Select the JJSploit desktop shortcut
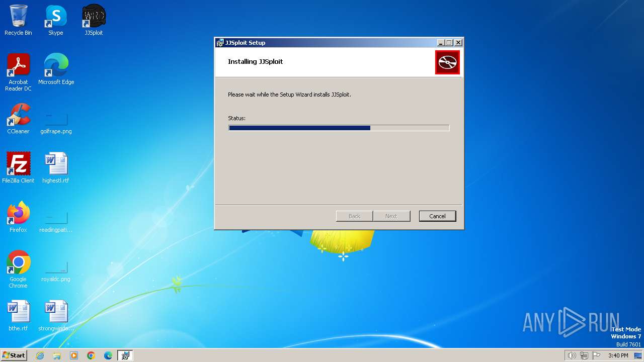This screenshot has height=362, width=644. [x=94, y=20]
